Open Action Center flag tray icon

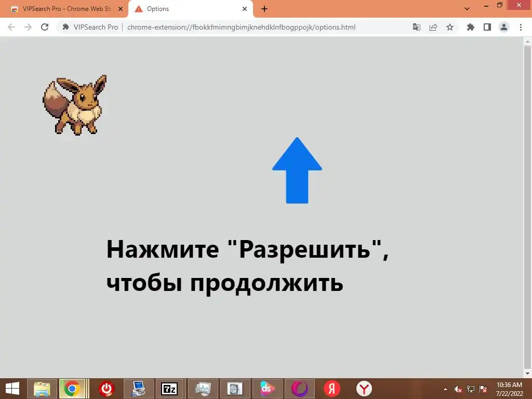483,389
